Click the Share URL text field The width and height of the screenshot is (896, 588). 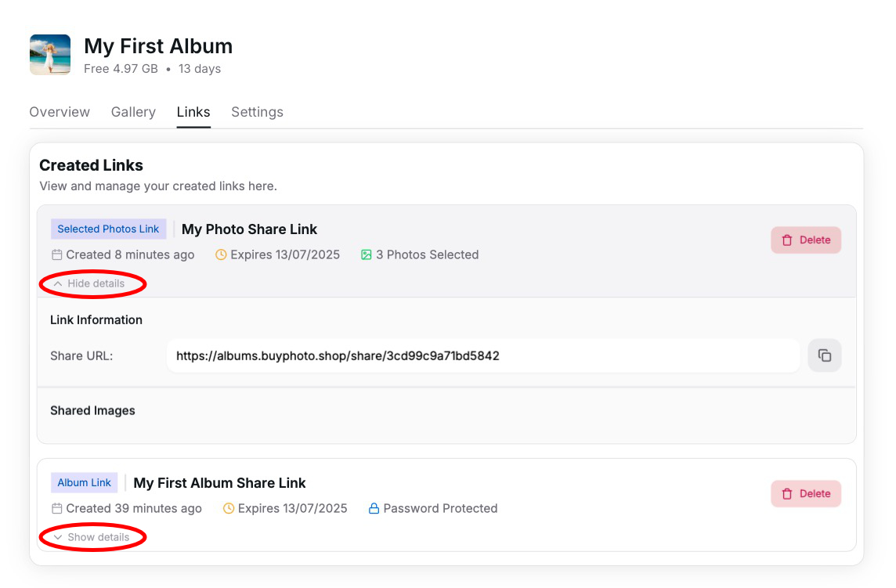click(482, 355)
